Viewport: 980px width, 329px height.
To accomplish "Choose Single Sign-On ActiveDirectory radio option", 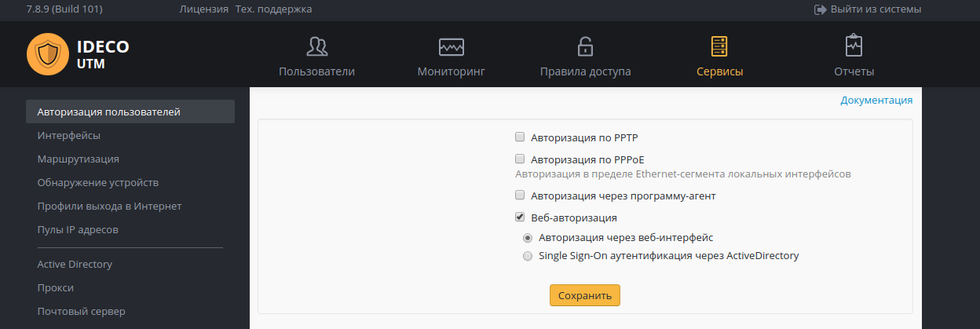I will (528, 256).
